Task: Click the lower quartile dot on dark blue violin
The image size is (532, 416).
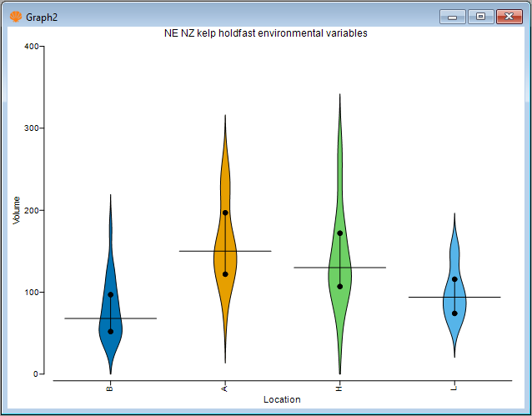Action: [110, 331]
